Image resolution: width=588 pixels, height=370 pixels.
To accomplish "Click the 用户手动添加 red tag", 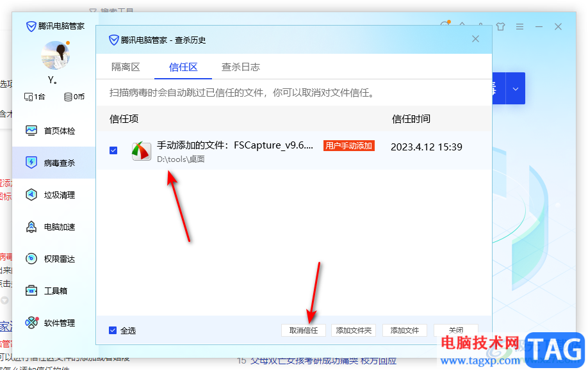I will tap(348, 146).
